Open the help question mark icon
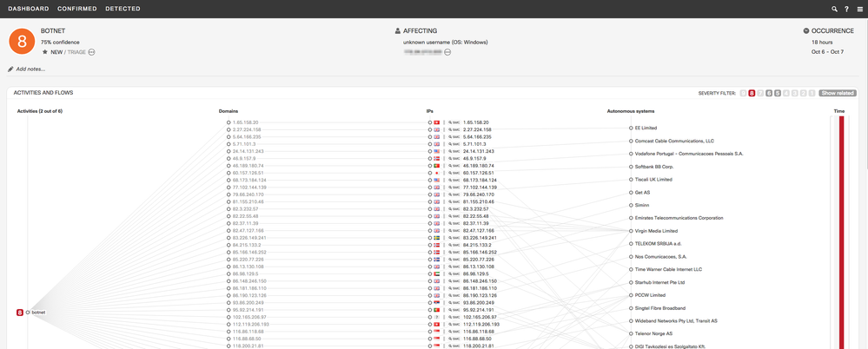Screen dimensions: 868x349 coord(846,9)
